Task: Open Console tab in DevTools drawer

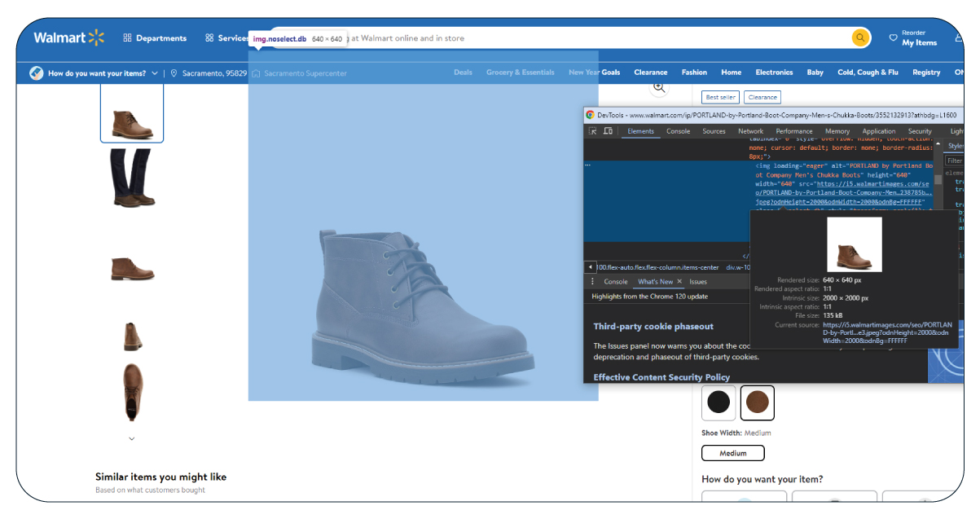Action: (x=616, y=282)
